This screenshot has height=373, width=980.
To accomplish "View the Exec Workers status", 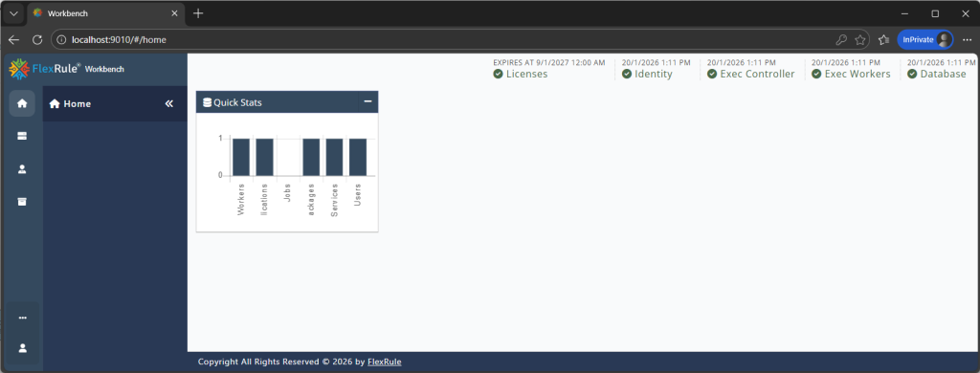I will (x=851, y=74).
